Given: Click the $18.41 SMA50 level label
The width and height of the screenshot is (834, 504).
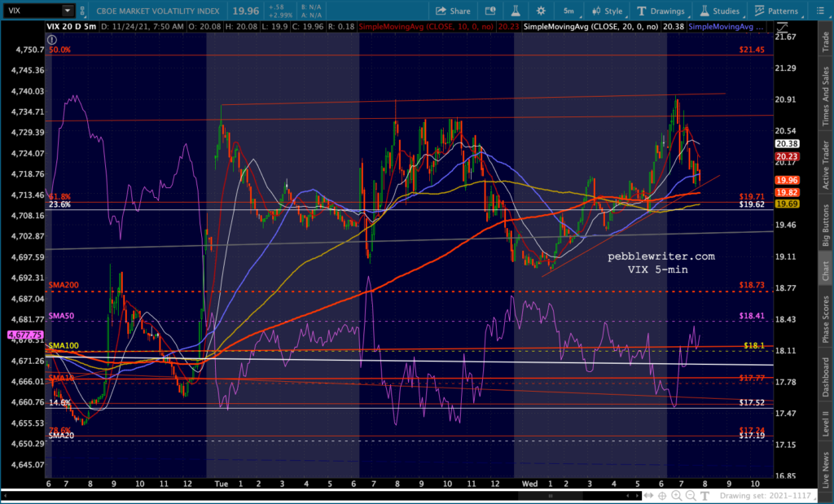Looking at the screenshot, I should (x=752, y=316).
